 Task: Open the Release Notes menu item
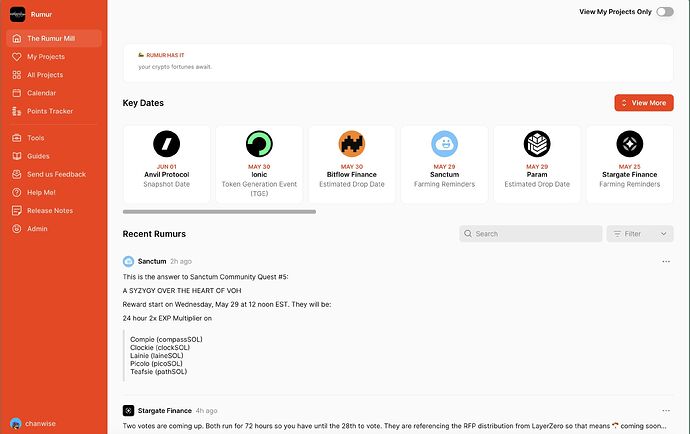50,210
